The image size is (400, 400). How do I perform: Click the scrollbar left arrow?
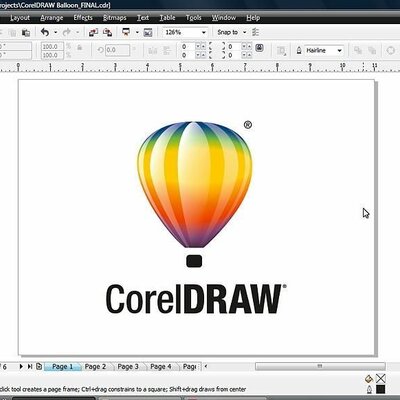[206, 366]
